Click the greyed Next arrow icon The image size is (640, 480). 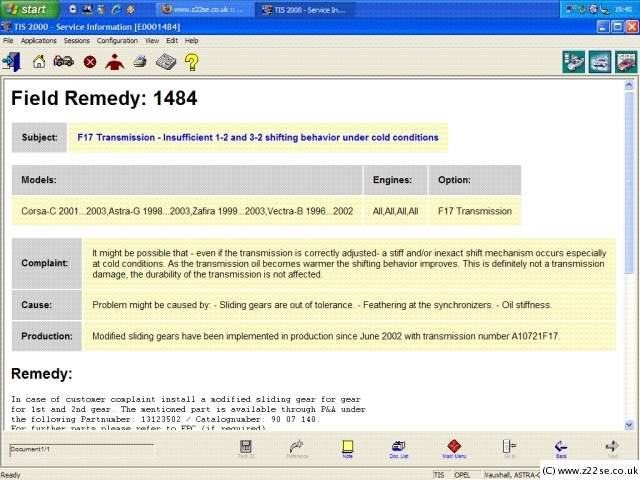tap(612, 449)
